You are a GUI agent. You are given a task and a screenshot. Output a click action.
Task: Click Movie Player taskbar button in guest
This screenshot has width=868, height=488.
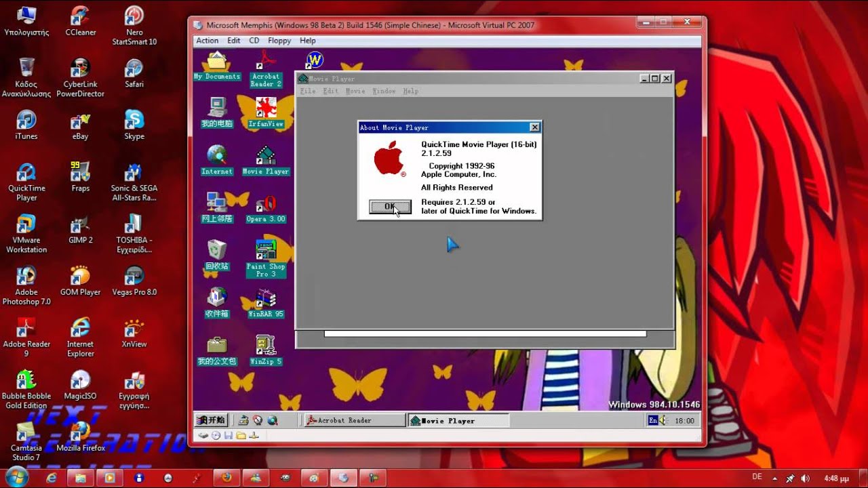pyautogui.click(x=458, y=420)
